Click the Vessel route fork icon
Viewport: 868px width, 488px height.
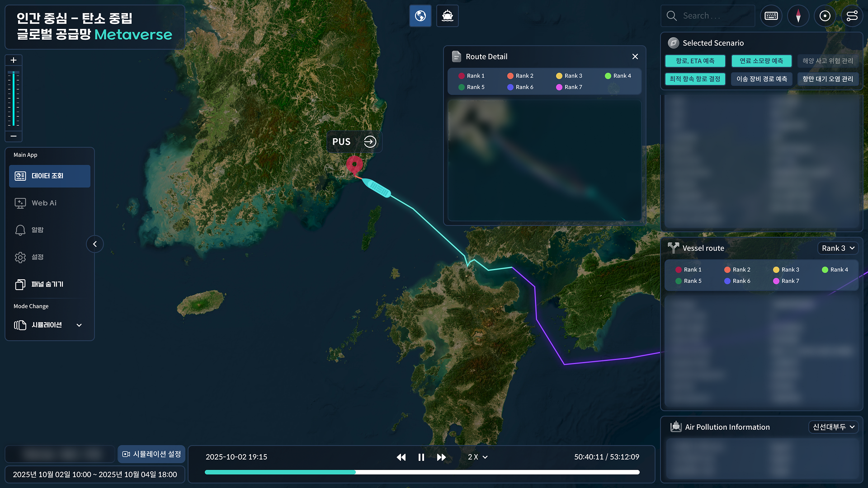pos(674,248)
